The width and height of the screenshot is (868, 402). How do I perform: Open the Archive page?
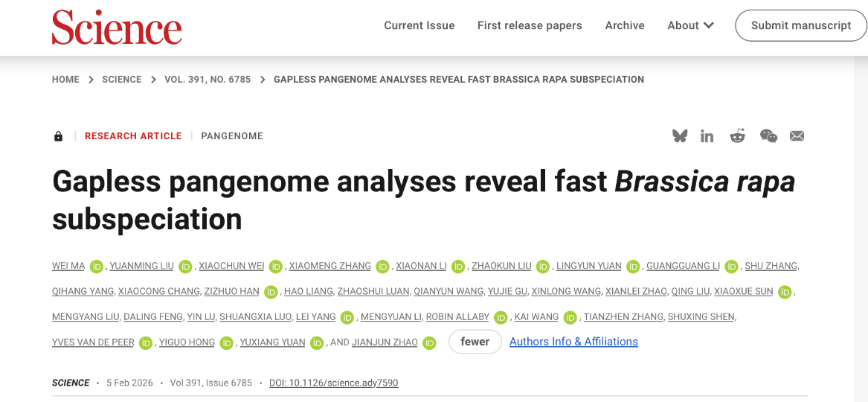click(625, 25)
